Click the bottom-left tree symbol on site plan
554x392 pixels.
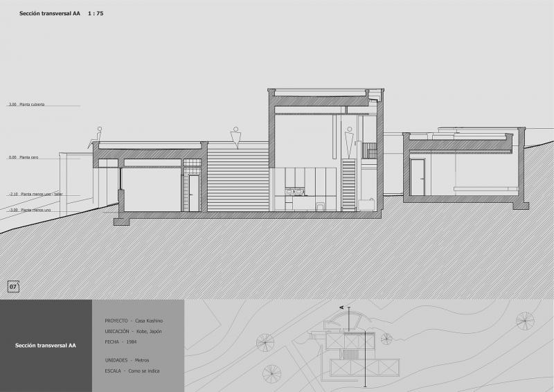(271, 374)
